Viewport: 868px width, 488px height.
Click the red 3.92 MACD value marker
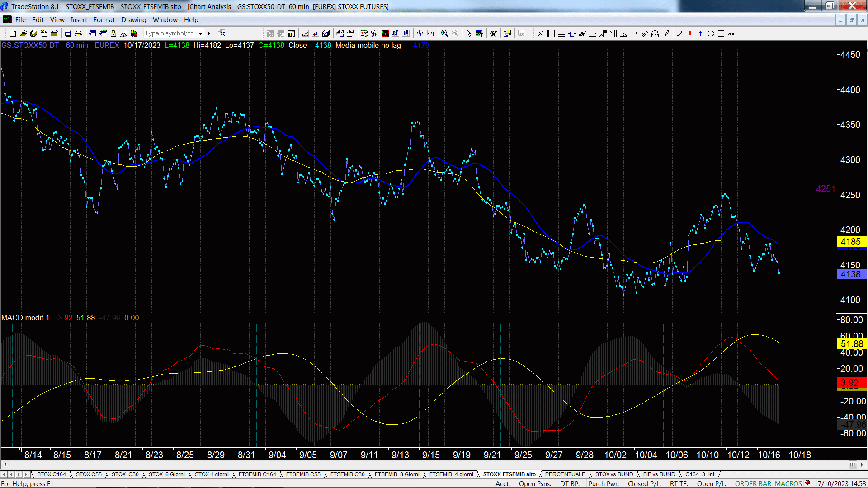coord(851,383)
